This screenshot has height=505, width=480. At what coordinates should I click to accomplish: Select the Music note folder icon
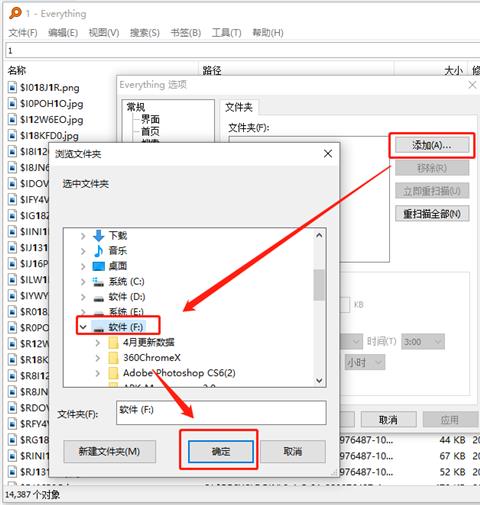click(98, 251)
